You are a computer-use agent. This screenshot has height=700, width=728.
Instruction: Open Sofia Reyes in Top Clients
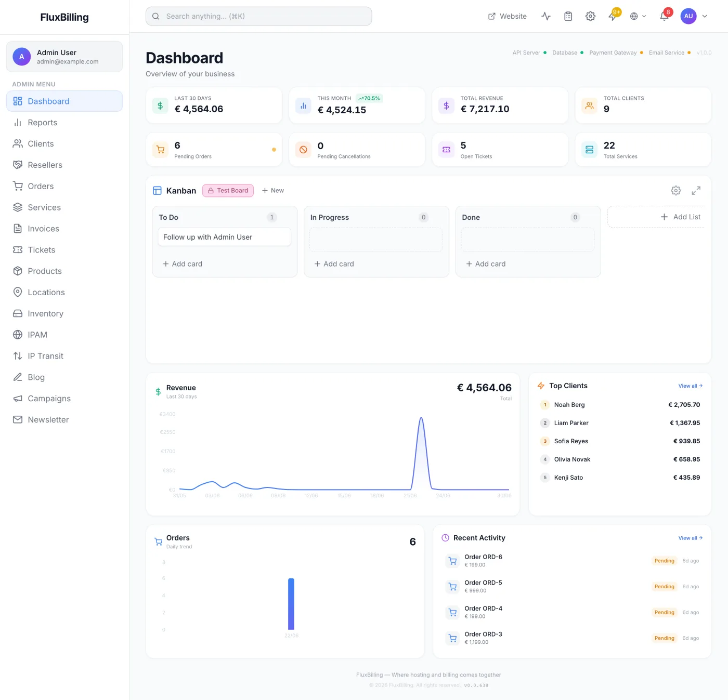tap(620, 441)
